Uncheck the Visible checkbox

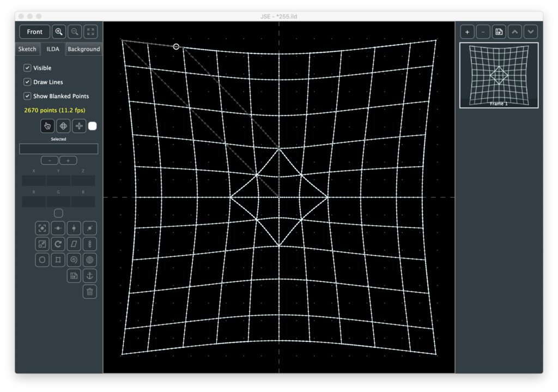click(x=27, y=68)
